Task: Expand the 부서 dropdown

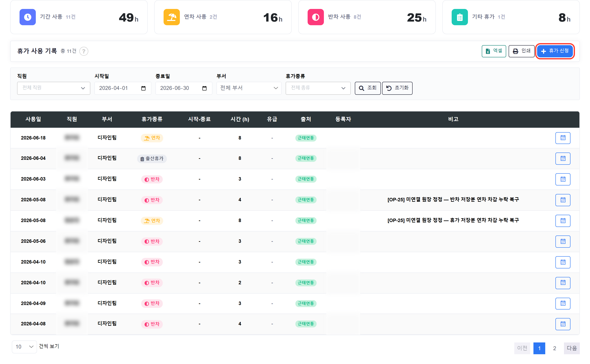Action: tap(249, 88)
